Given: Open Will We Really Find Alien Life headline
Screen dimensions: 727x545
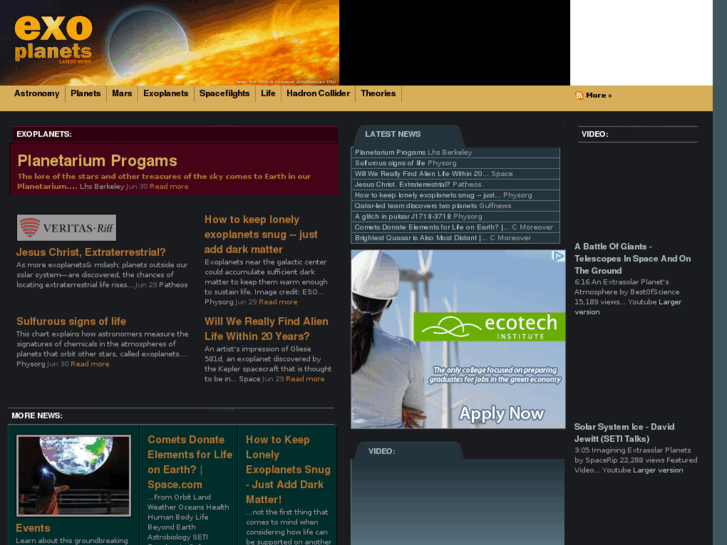Looking at the screenshot, I should tap(266, 329).
